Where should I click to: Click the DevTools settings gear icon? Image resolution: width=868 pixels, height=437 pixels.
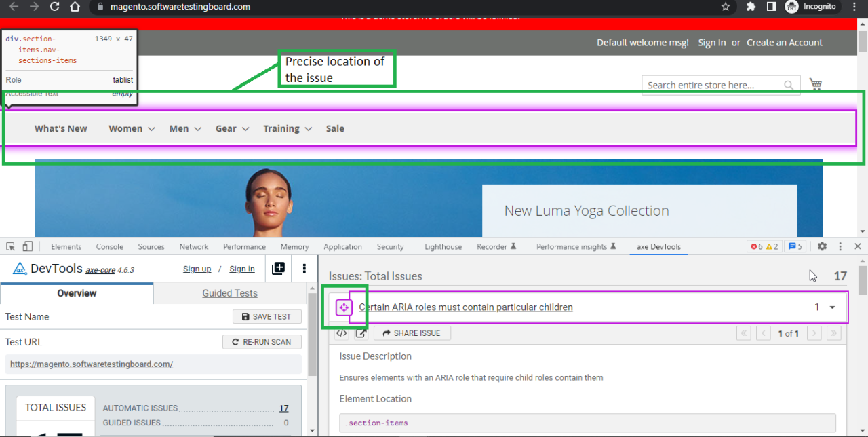pos(822,246)
